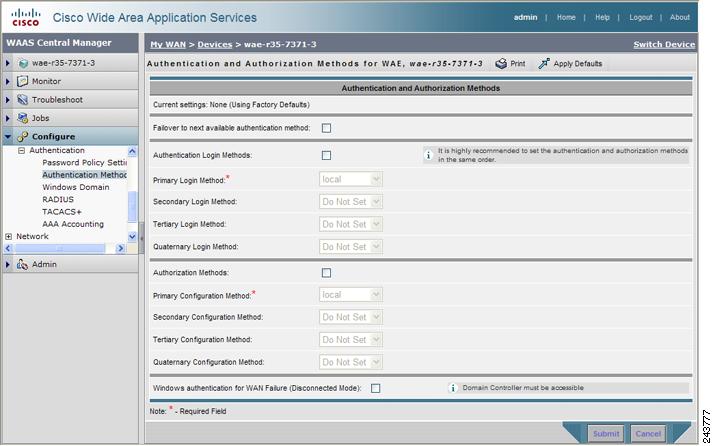Click the sidebar horizontal scroll-left arrow
The image size is (712, 446).
click(x=8, y=248)
